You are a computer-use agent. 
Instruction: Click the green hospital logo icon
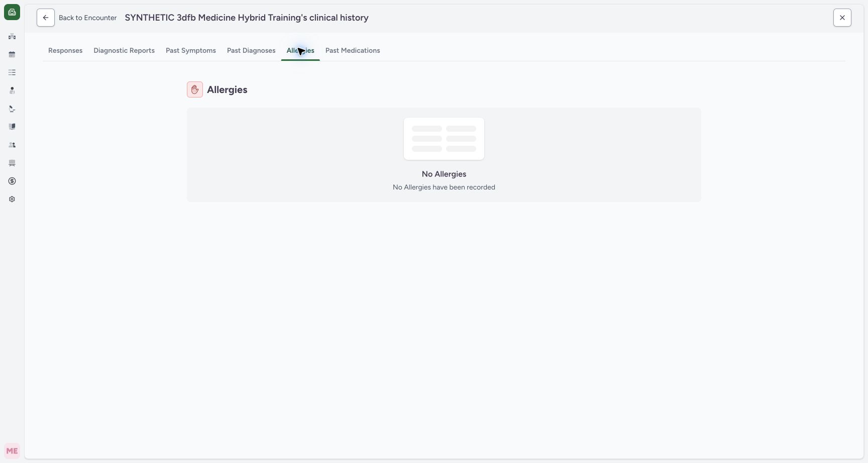pyautogui.click(x=12, y=12)
